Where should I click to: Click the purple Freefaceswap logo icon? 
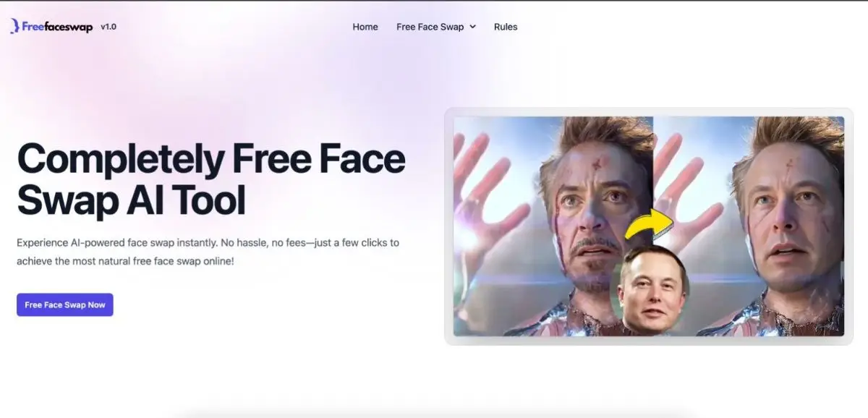pyautogui.click(x=16, y=26)
